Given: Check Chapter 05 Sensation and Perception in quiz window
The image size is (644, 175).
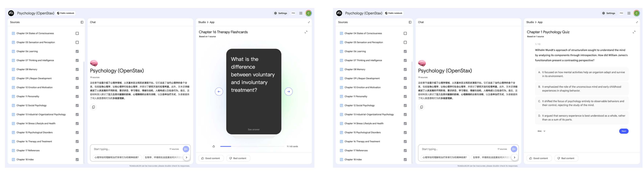Looking at the screenshot, I should [x=405, y=42].
